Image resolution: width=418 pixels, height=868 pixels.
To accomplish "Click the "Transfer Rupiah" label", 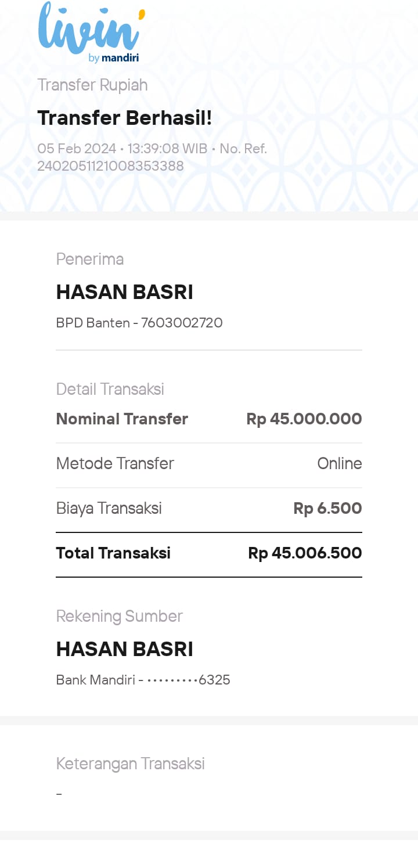I will pos(92,85).
